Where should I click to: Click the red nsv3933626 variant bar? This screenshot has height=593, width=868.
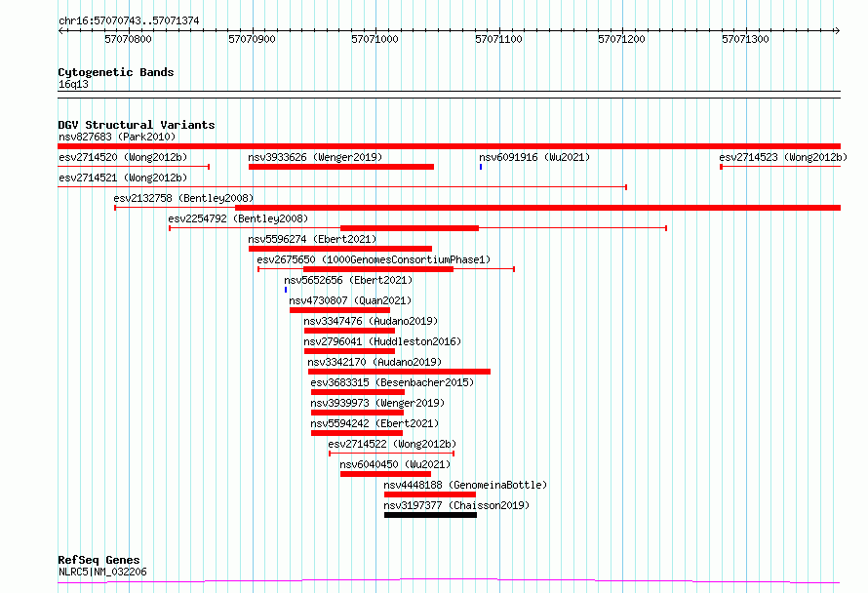tap(341, 167)
